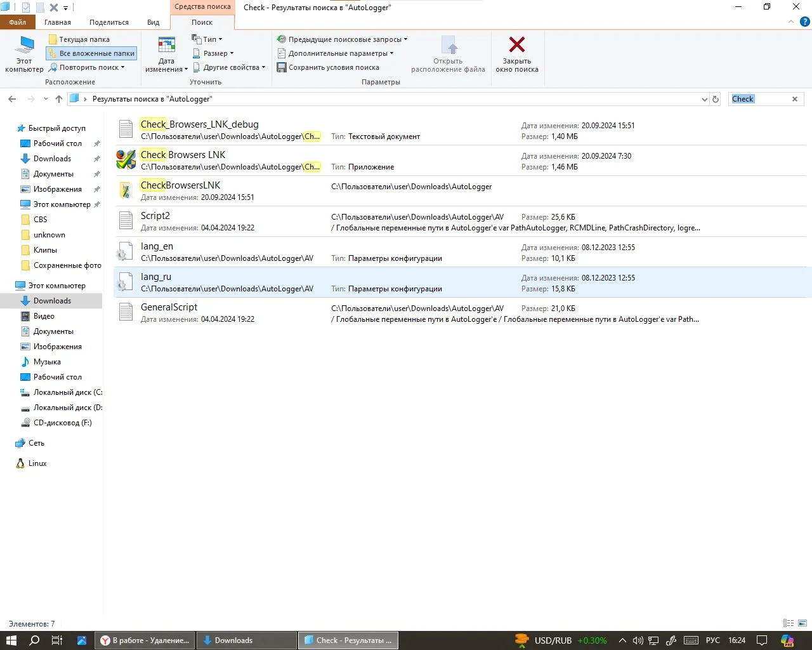
Task: Select This PC search location icon
Action: [x=24, y=46]
